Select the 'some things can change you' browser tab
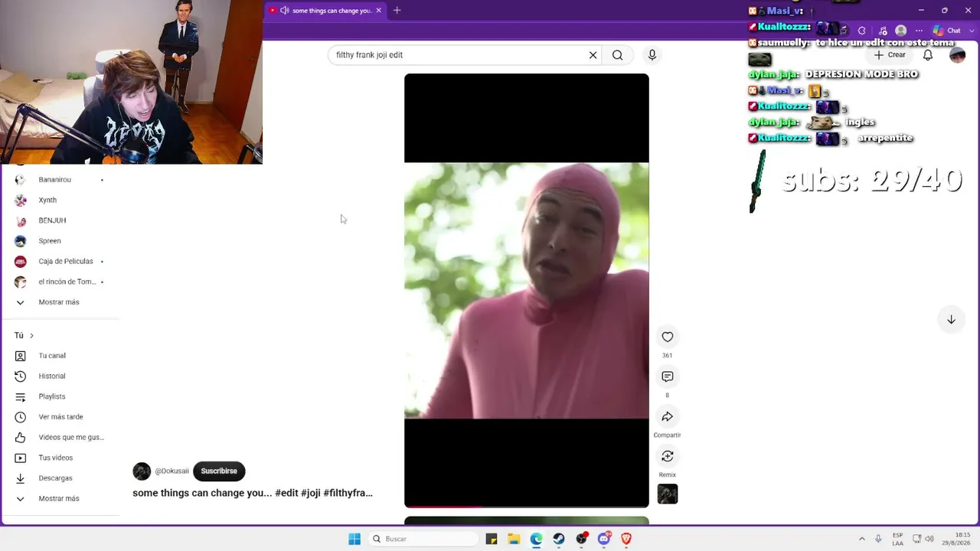This screenshot has width=980, height=551. [326, 11]
